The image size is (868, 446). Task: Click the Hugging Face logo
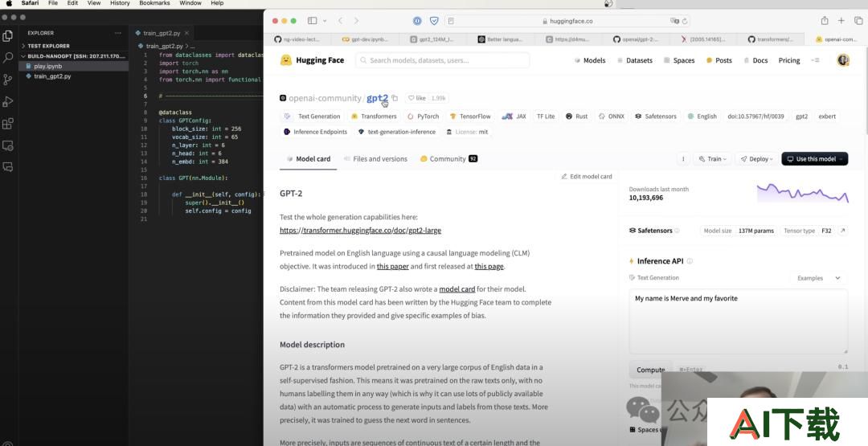pos(312,60)
